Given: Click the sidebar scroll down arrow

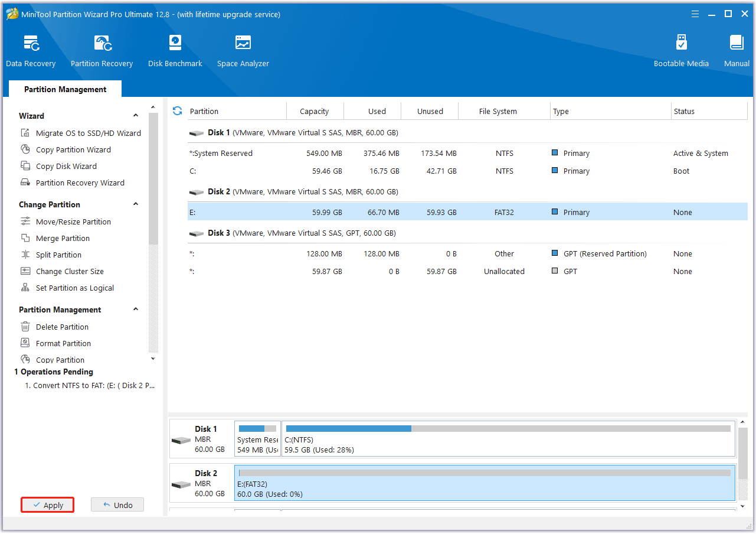Looking at the screenshot, I should [153, 359].
